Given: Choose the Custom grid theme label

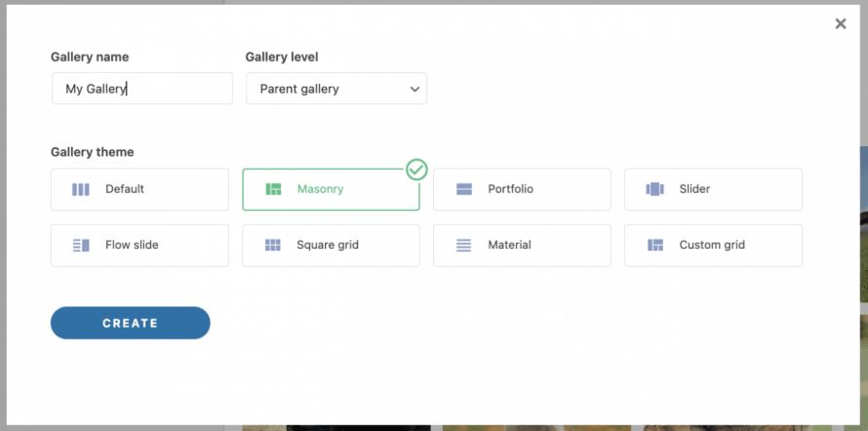Looking at the screenshot, I should coord(712,246).
